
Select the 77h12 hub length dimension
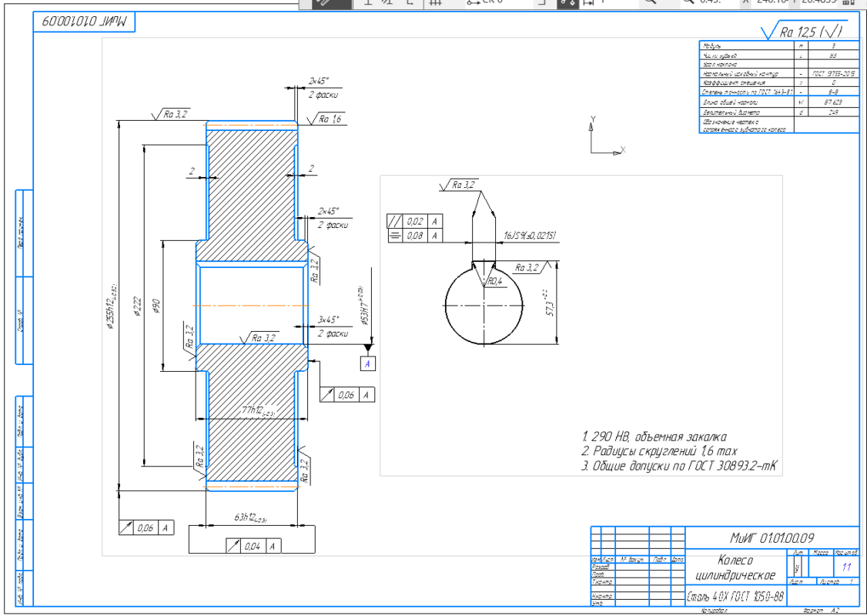point(258,411)
